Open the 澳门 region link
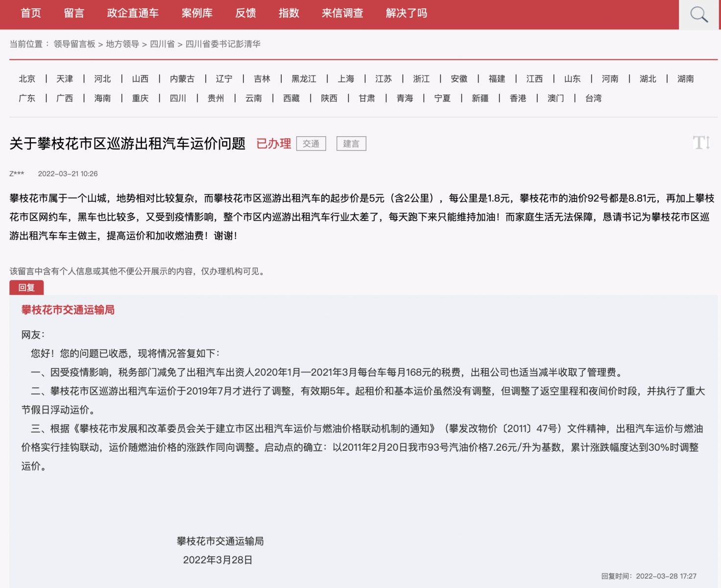 point(555,98)
